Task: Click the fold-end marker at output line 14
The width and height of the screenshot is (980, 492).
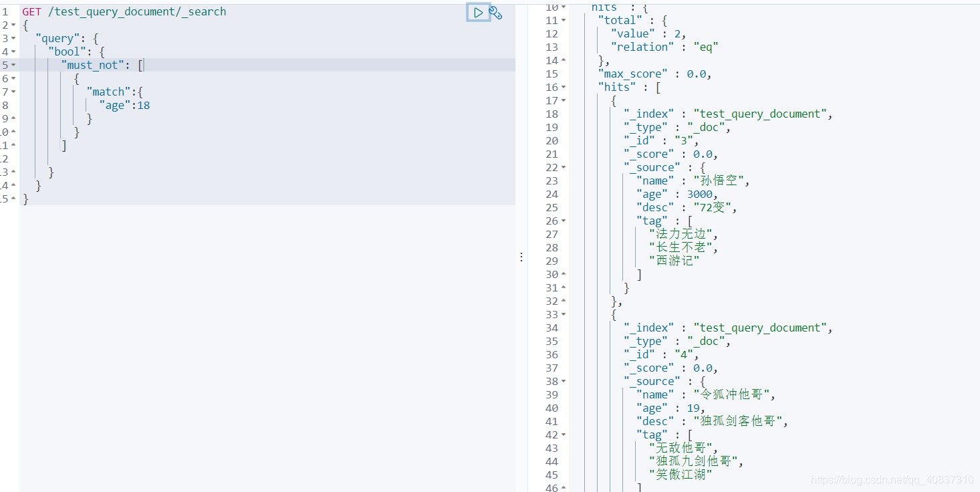Action: tap(564, 60)
